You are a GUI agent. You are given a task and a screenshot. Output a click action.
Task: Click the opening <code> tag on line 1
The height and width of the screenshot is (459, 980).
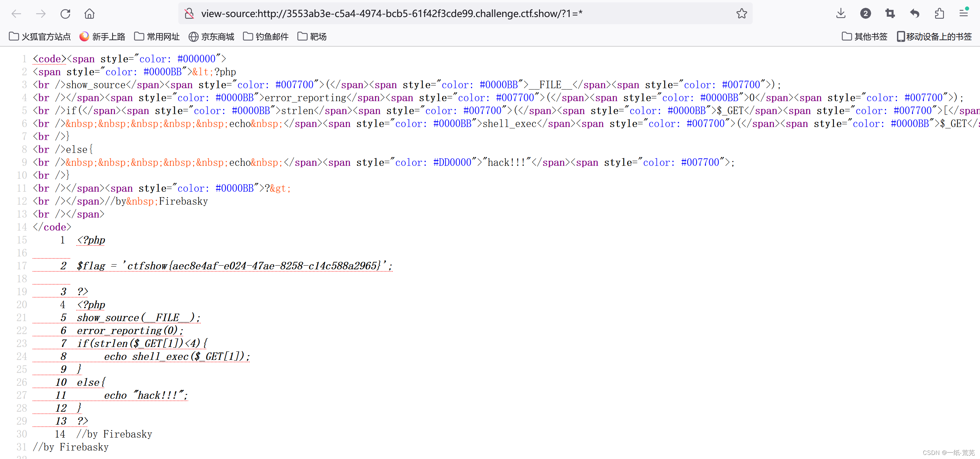click(x=49, y=59)
